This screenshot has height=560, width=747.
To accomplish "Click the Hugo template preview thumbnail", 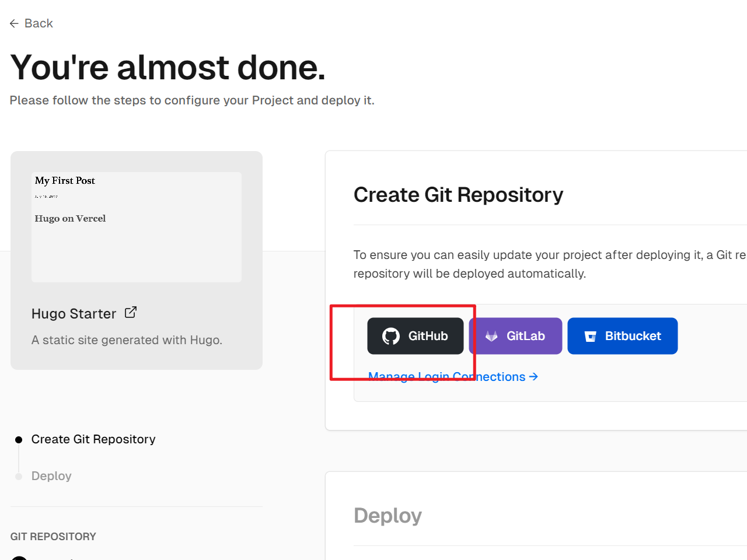I will pyautogui.click(x=137, y=227).
